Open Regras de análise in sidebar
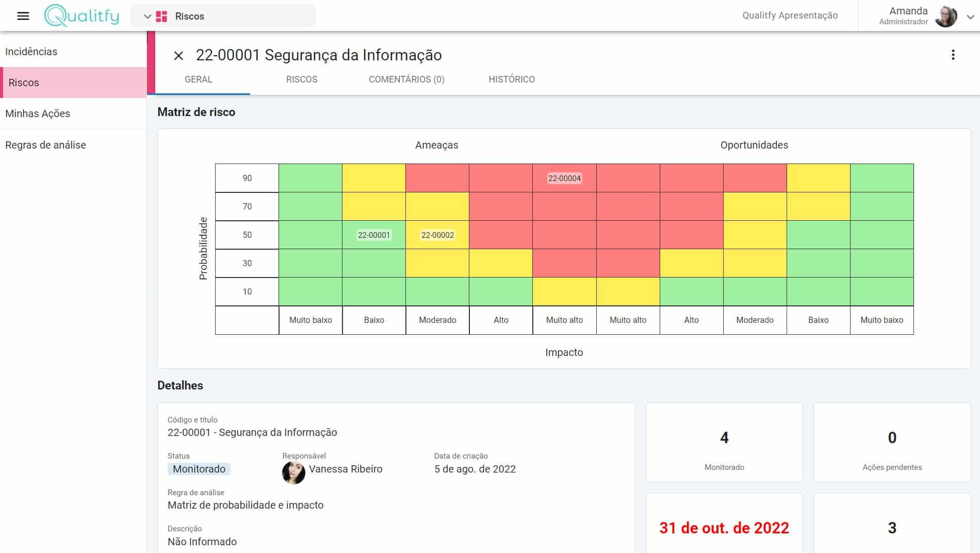The height and width of the screenshot is (553, 980). (x=45, y=145)
